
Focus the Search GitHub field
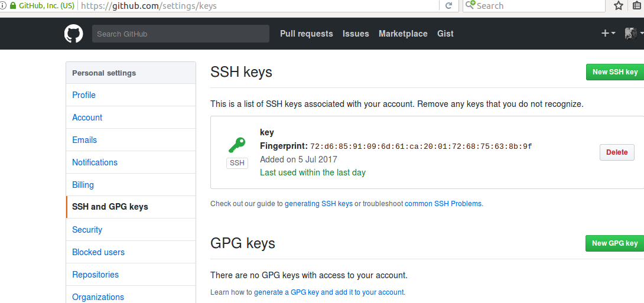(181, 34)
